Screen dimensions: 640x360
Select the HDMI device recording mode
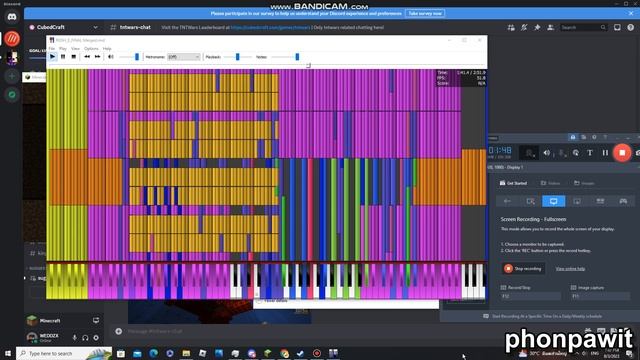pos(600,201)
